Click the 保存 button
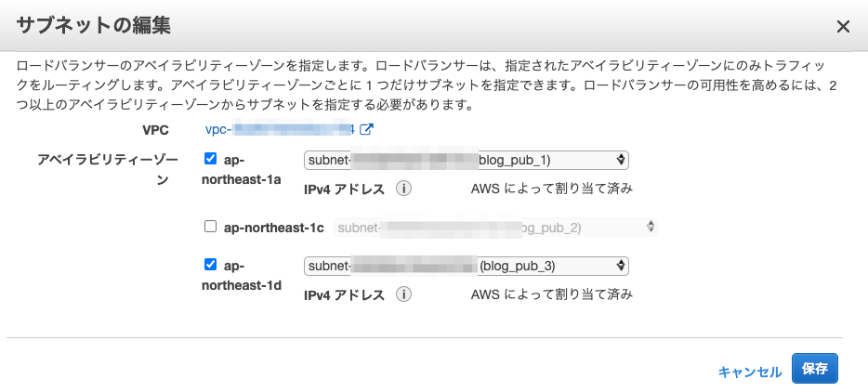This screenshot has width=868, height=392. click(x=815, y=369)
